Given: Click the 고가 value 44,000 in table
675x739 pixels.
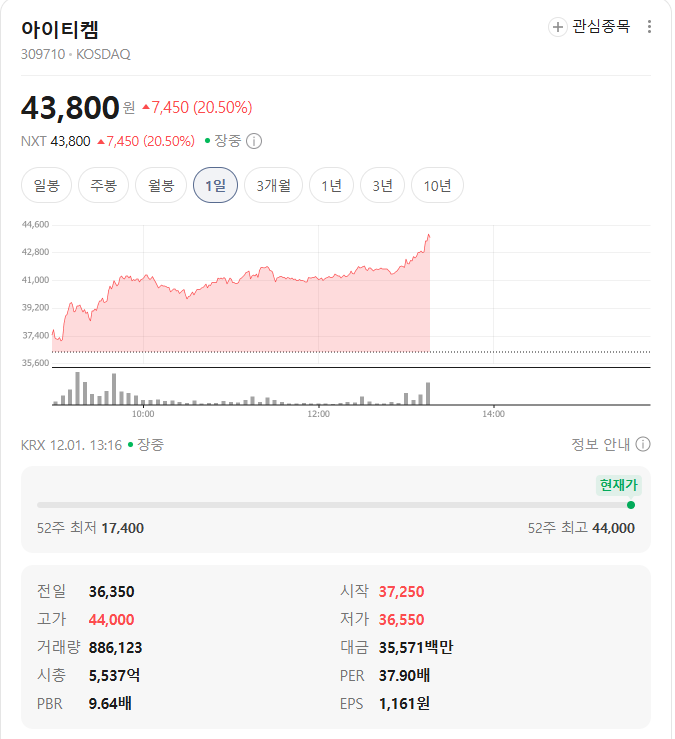Looking at the screenshot, I should (x=112, y=619).
